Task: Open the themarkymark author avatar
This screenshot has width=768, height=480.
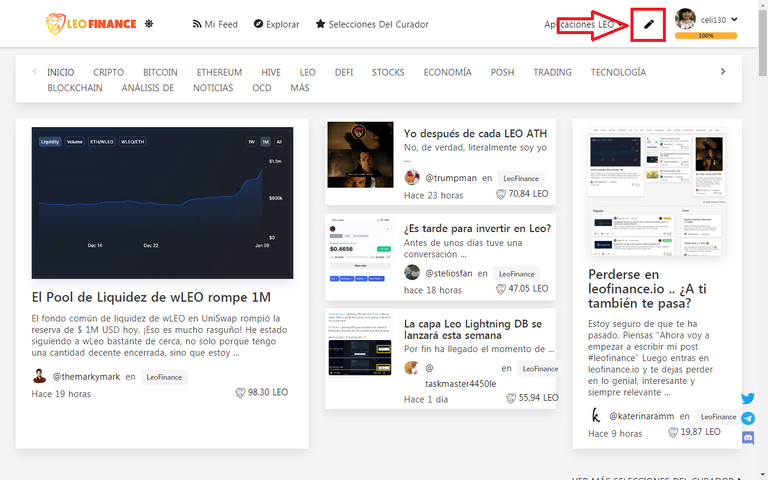Action: coord(39,376)
